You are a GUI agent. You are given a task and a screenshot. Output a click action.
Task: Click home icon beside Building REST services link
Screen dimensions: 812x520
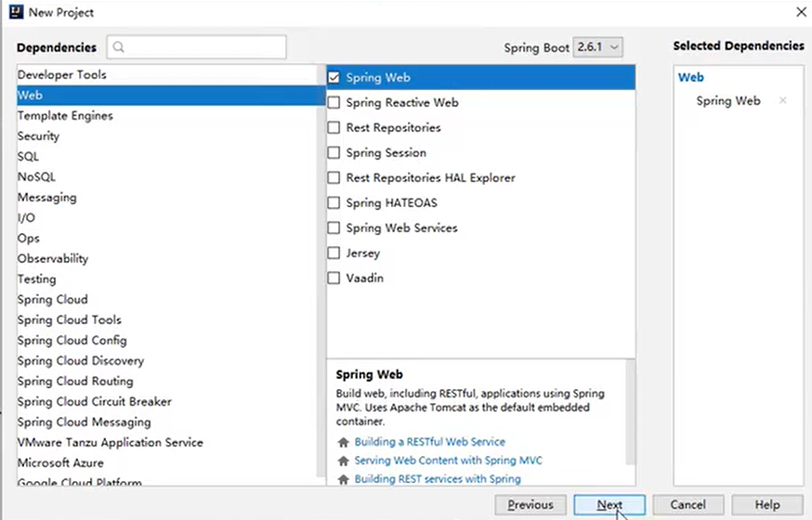point(343,479)
